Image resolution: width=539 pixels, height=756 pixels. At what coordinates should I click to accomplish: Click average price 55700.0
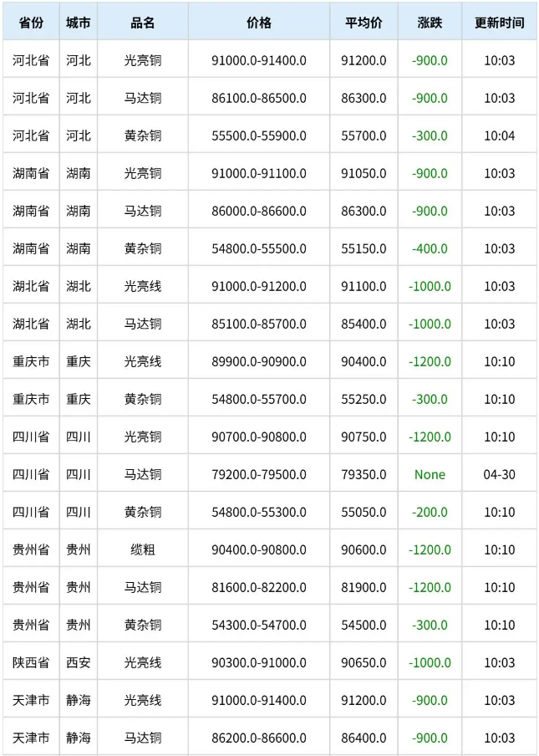364,136
